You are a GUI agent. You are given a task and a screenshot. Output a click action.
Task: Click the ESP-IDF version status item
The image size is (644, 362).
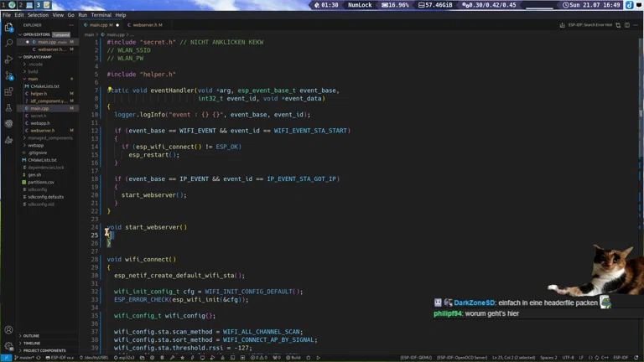[x=60, y=358]
